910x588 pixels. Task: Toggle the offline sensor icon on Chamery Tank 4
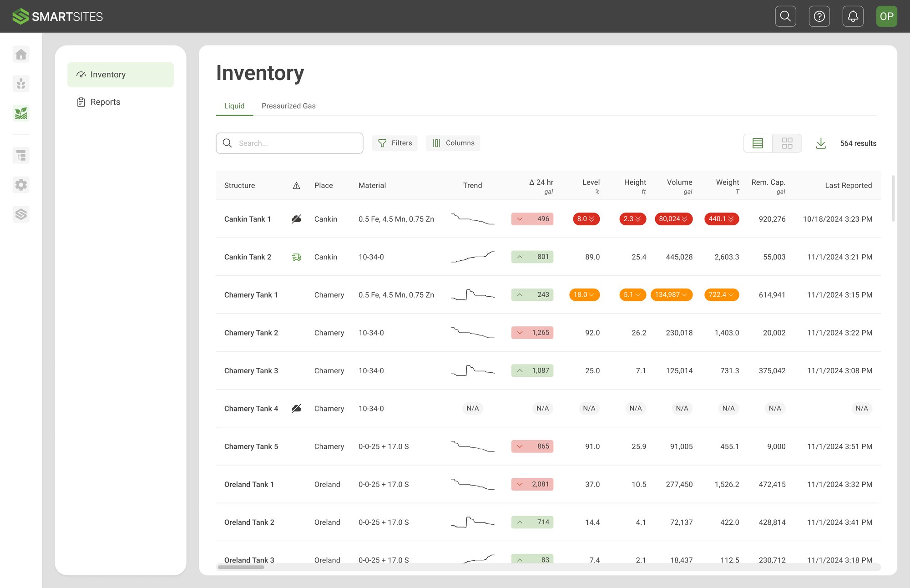pyautogui.click(x=296, y=408)
